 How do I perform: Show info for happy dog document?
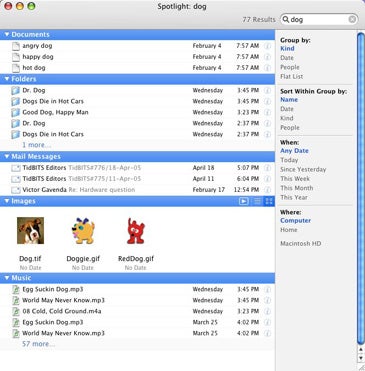pyautogui.click(x=267, y=57)
